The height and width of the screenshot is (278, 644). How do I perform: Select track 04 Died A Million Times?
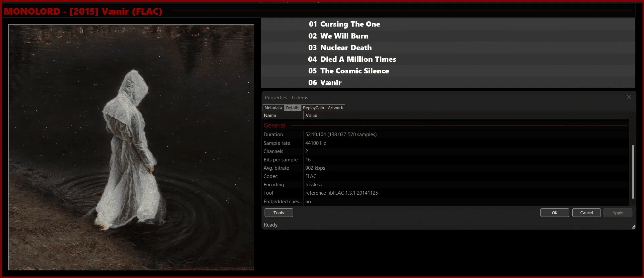coord(448,59)
